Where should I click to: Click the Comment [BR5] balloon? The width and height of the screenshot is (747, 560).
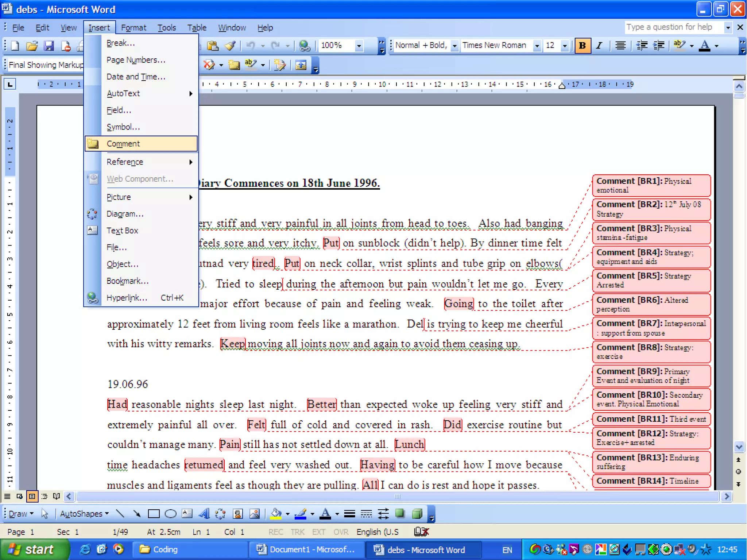point(651,280)
